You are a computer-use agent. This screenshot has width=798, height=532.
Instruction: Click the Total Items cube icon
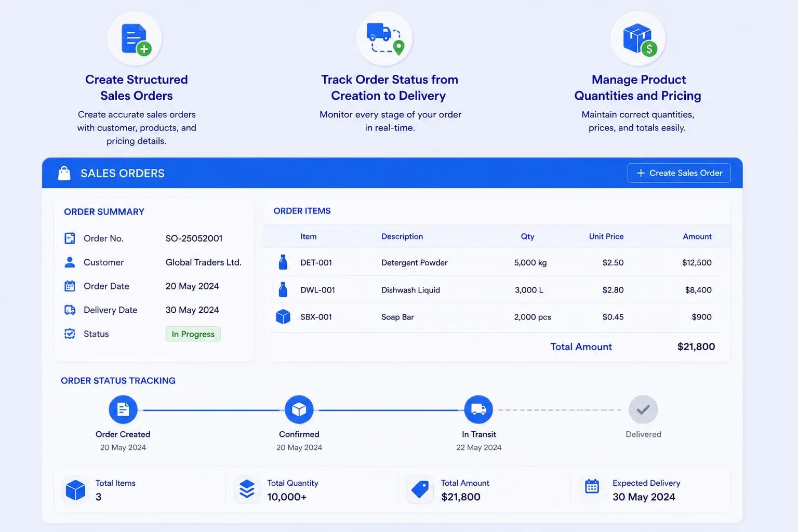[76, 490]
